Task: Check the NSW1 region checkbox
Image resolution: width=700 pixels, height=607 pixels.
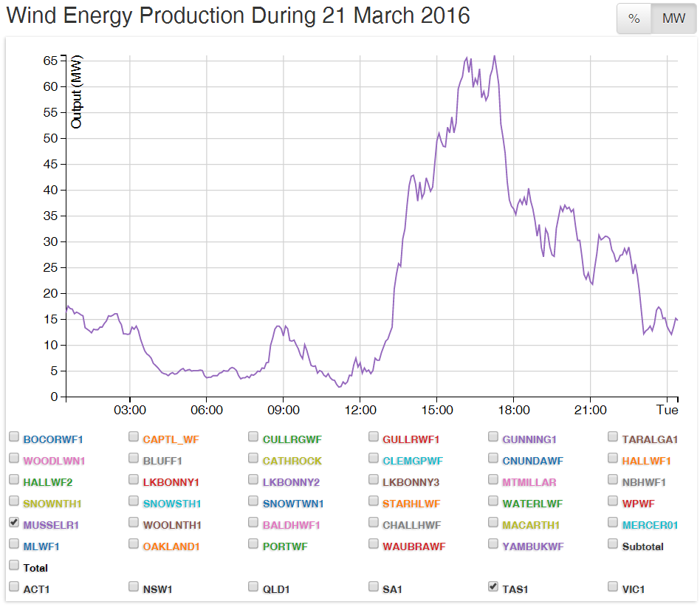Action: pos(134,586)
